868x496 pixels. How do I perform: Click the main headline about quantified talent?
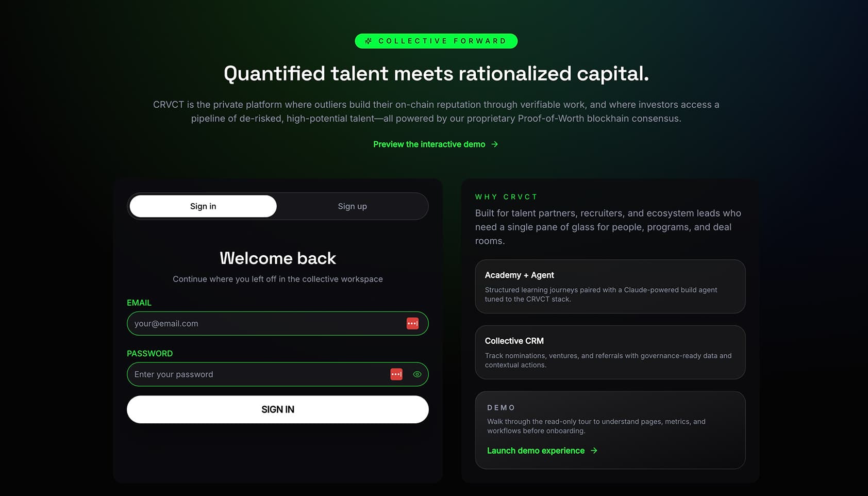click(436, 73)
